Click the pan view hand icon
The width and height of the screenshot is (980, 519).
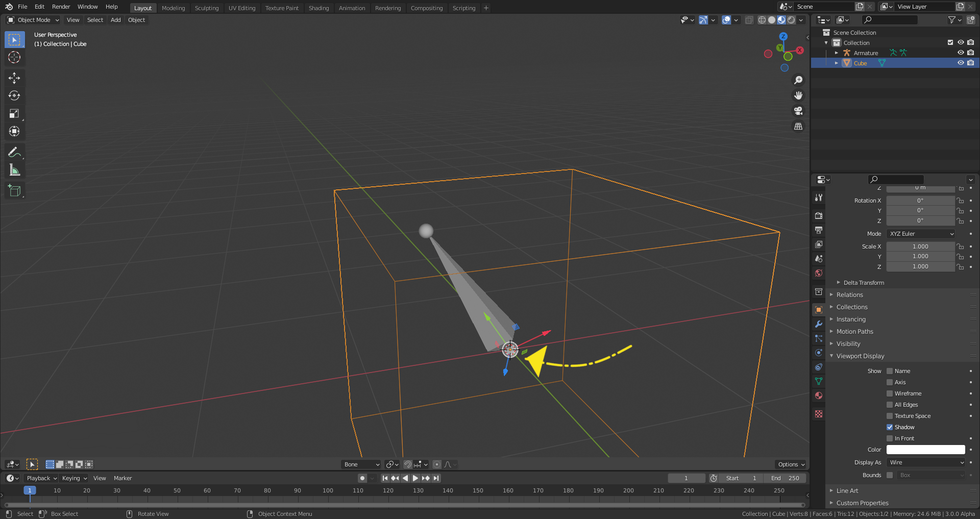click(x=798, y=95)
